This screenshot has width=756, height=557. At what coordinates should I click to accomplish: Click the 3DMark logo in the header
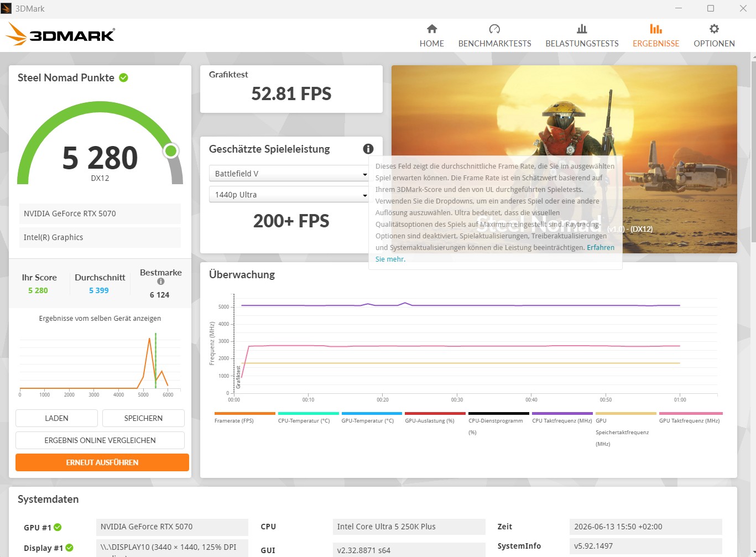60,35
